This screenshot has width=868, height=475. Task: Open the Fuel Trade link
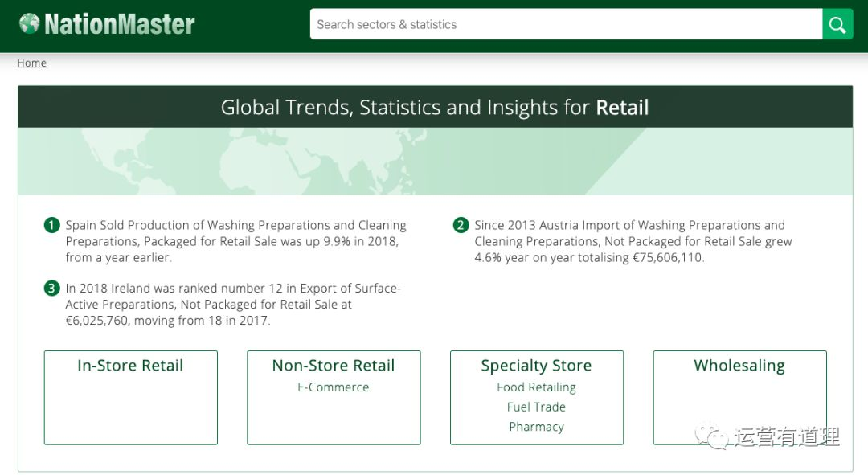tap(536, 407)
